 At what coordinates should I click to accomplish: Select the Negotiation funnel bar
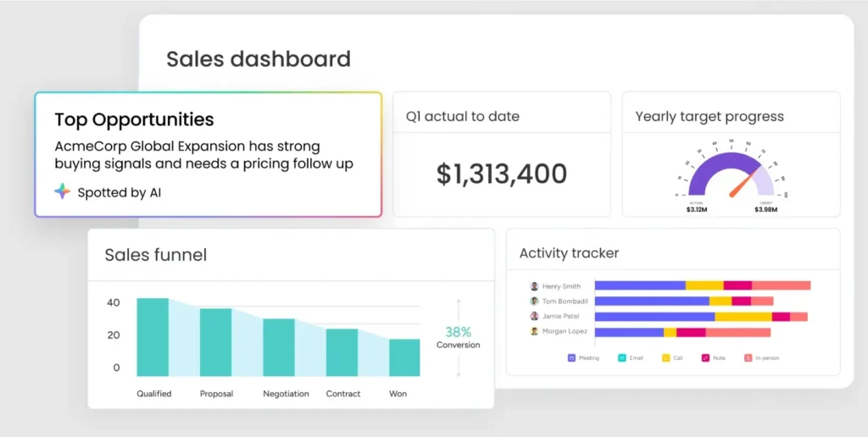click(x=278, y=347)
